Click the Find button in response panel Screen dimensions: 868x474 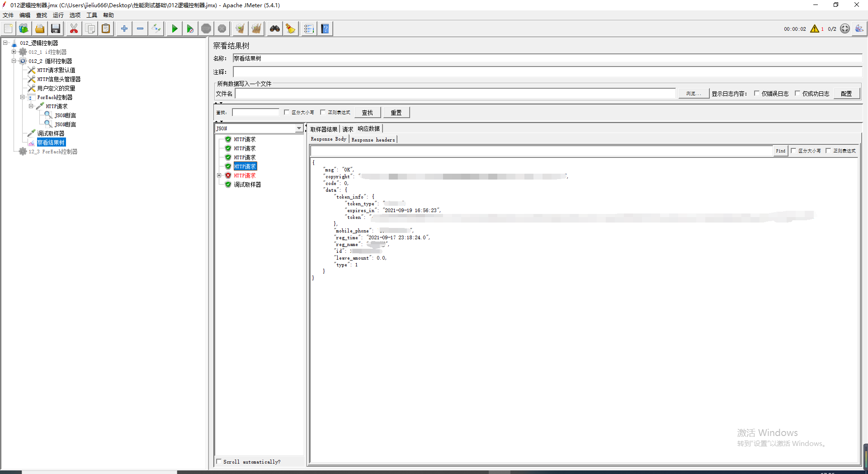(x=781, y=151)
